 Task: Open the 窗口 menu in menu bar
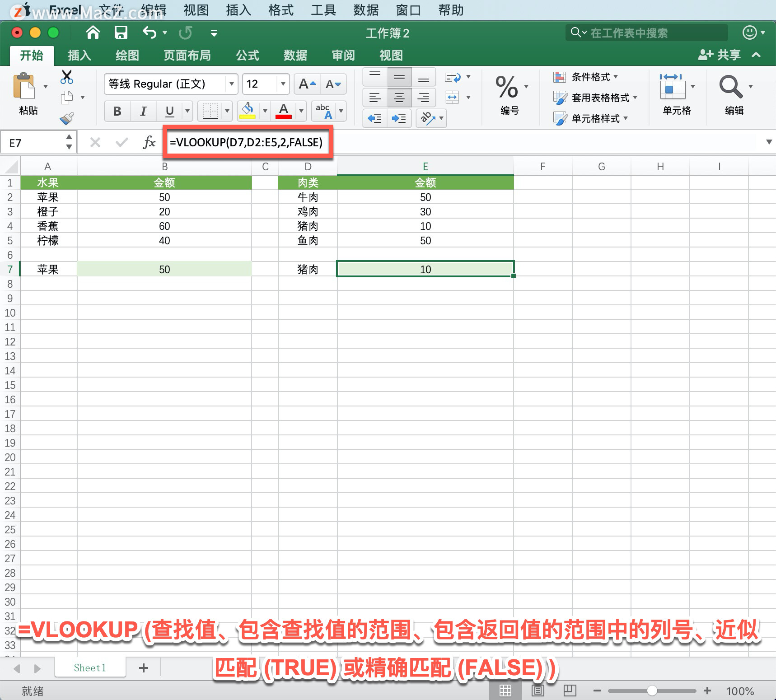(408, 10)
